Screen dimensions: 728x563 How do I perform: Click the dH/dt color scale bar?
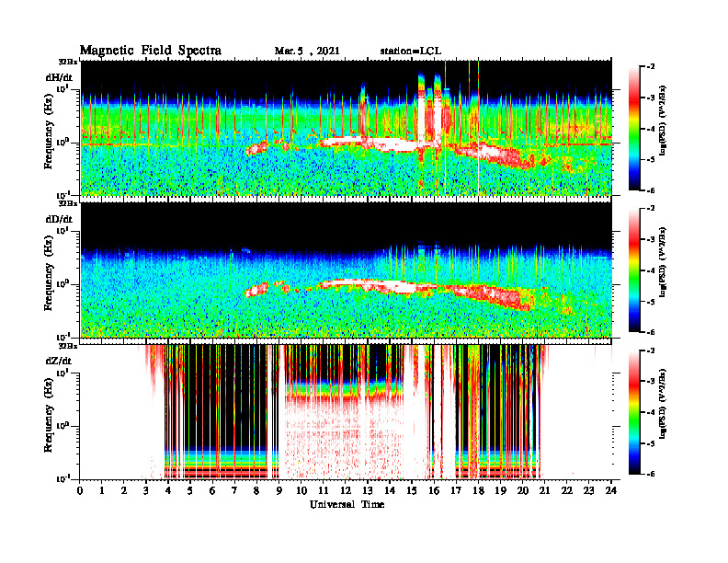pyautogui.click(x=633, y=129)
